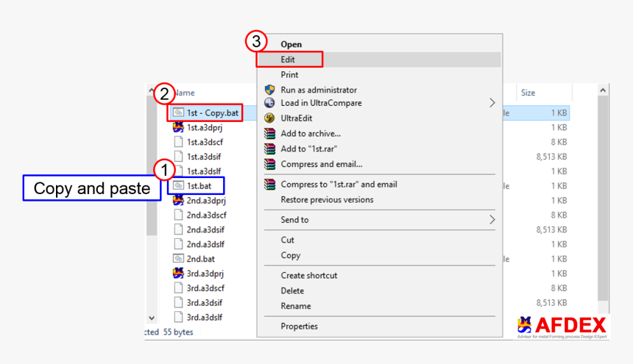Select the 3rd.a3dprj project file icon

[x=178, y=273]
